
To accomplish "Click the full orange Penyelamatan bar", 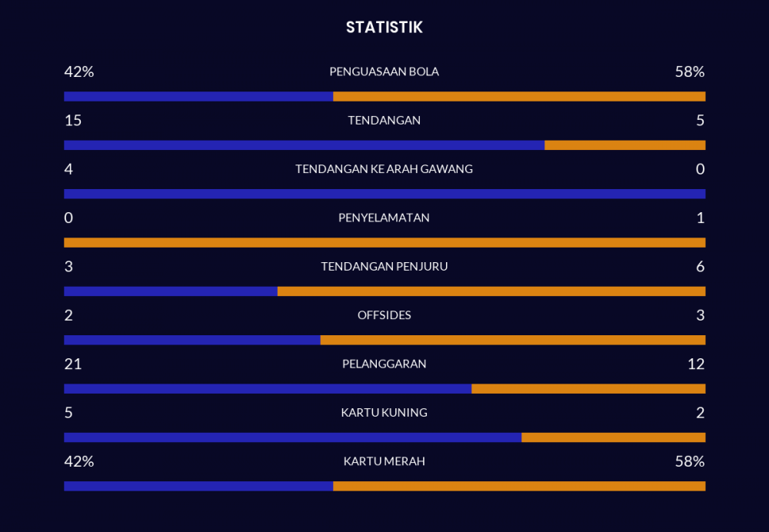I will 385,243.
